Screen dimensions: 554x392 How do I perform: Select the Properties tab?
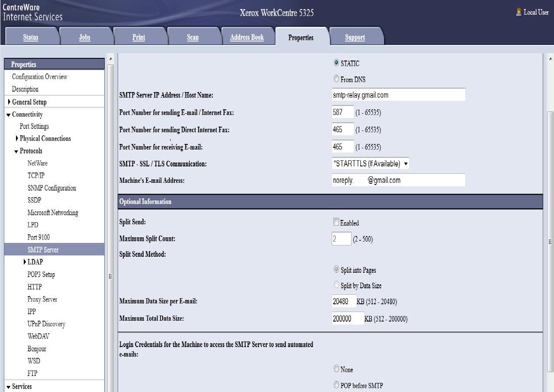[301, 37]
